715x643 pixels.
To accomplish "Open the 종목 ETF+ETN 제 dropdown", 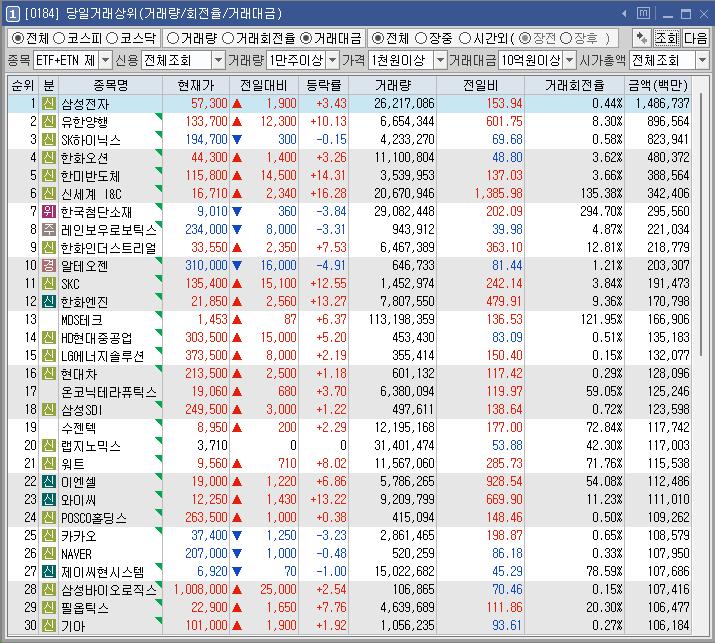I will tap(105, 60).
